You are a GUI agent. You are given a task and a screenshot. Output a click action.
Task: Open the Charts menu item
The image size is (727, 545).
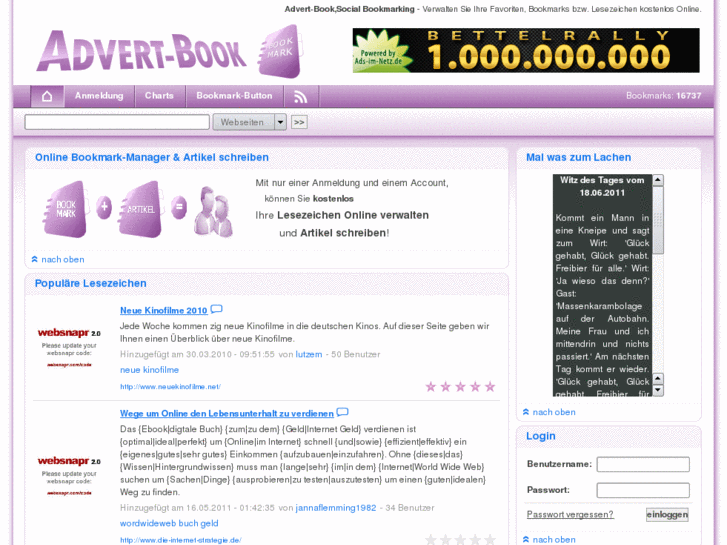[x=159, y=96]
